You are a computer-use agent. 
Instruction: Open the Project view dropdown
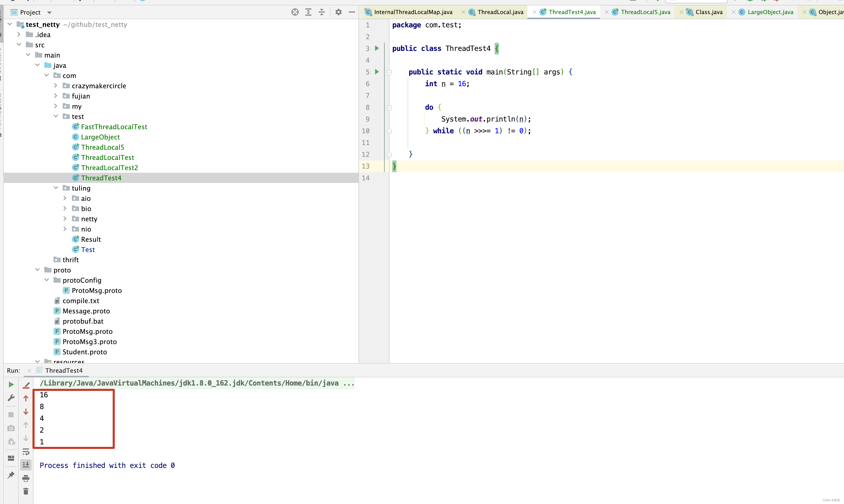(49, 13)
